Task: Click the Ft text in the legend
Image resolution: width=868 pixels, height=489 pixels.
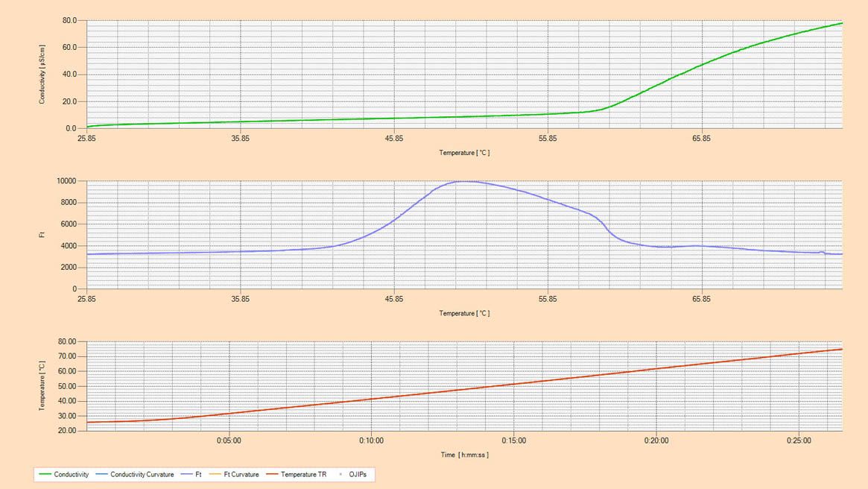Action: (198, 475)
